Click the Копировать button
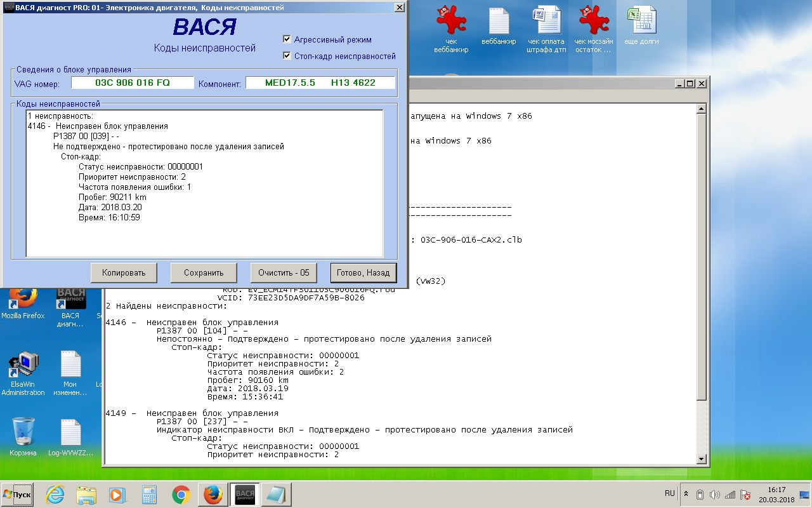This screenshot has width=812, height=508. click(124, 273)
